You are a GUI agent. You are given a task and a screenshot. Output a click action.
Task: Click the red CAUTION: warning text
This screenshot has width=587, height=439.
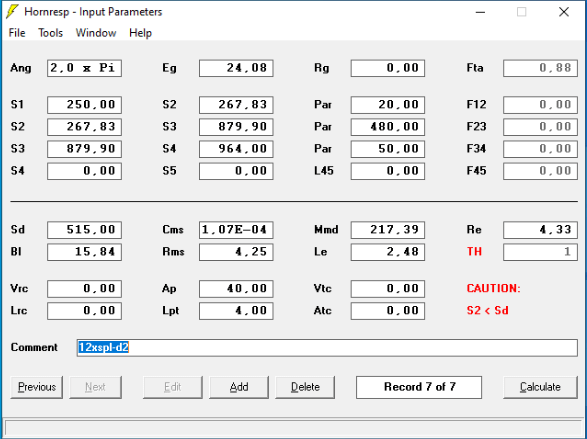[493, 289]
